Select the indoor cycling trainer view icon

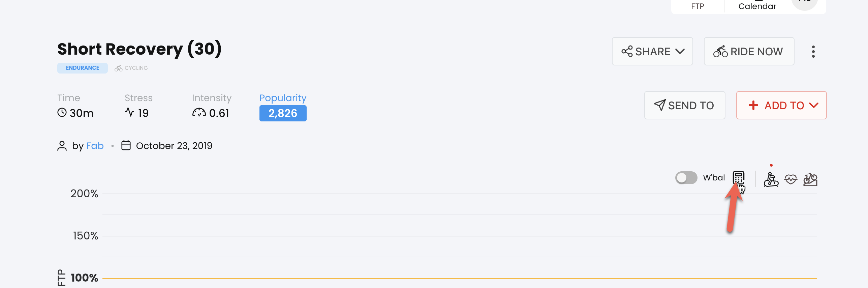771,179
